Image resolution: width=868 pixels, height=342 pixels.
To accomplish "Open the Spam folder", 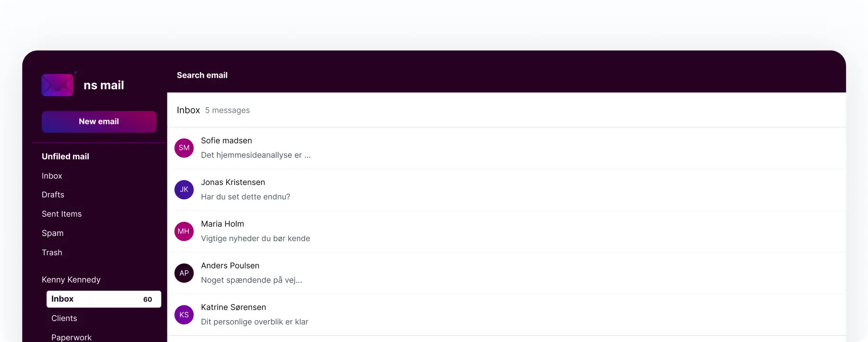I will coord(53,233).
